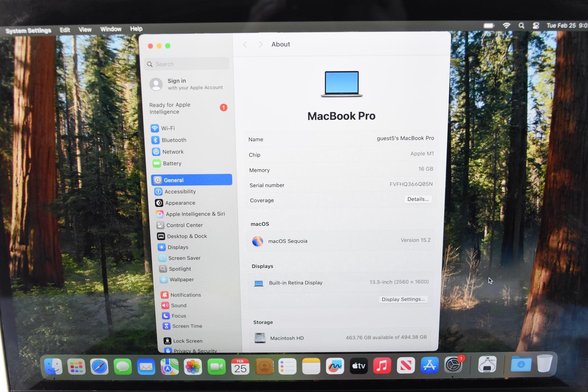Select General in the sidebar
The height and width of the screenshot is (392, 588).
click(192, 180)
